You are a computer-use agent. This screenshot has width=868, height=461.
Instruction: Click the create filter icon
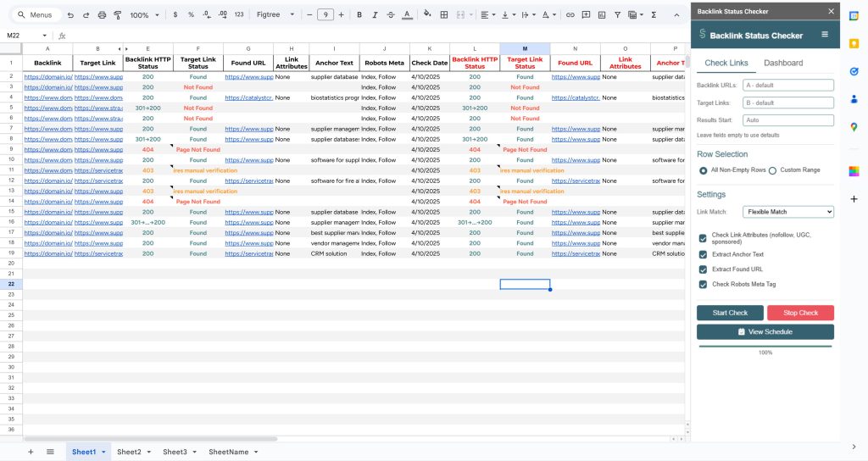pyautogui.click(x=617, y=15)
